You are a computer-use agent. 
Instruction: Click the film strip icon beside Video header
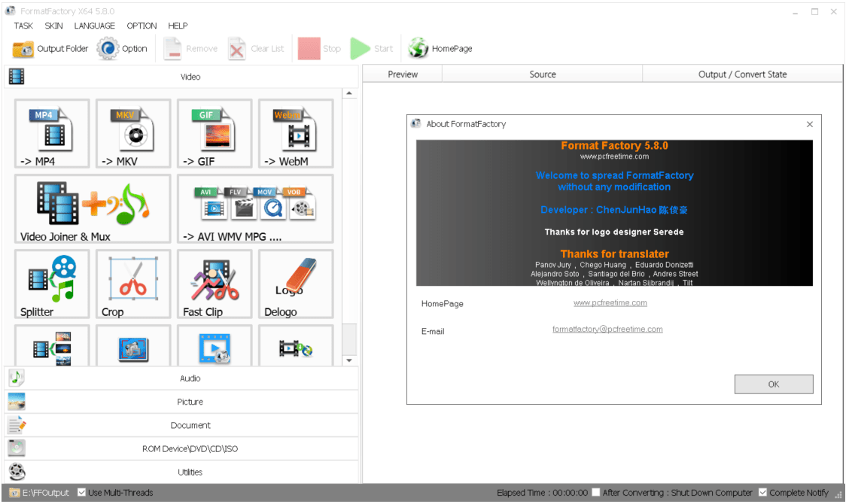point(17,77)
